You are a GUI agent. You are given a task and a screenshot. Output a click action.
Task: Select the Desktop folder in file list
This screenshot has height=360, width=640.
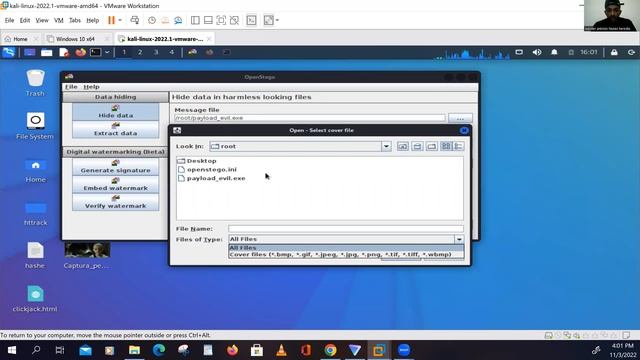coord(197,161)
